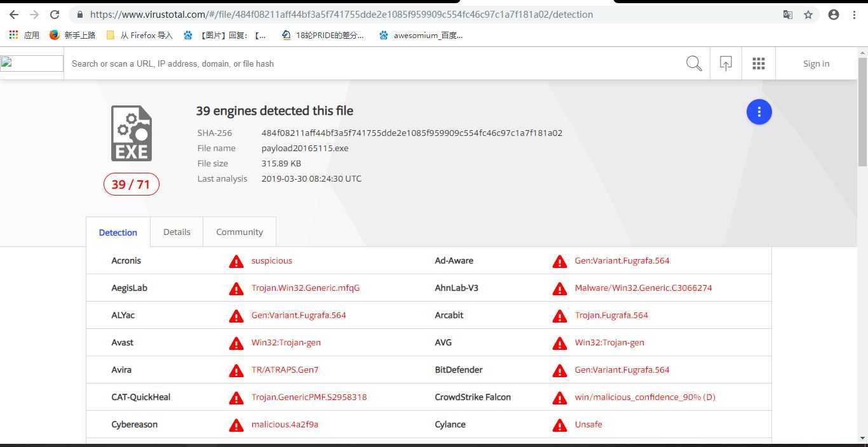Screen dimensions: 868x447
Task: Open the Chrome three-dot menu
Action: pos(854,14)
